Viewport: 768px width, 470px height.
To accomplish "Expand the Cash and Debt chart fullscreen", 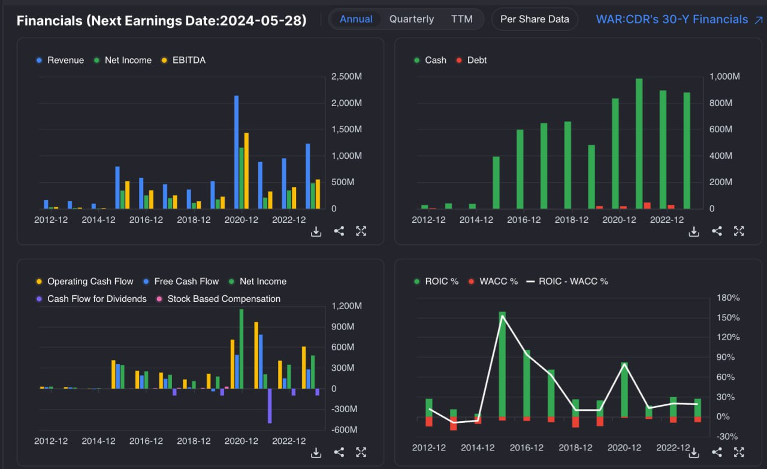I will pos(739,231).
